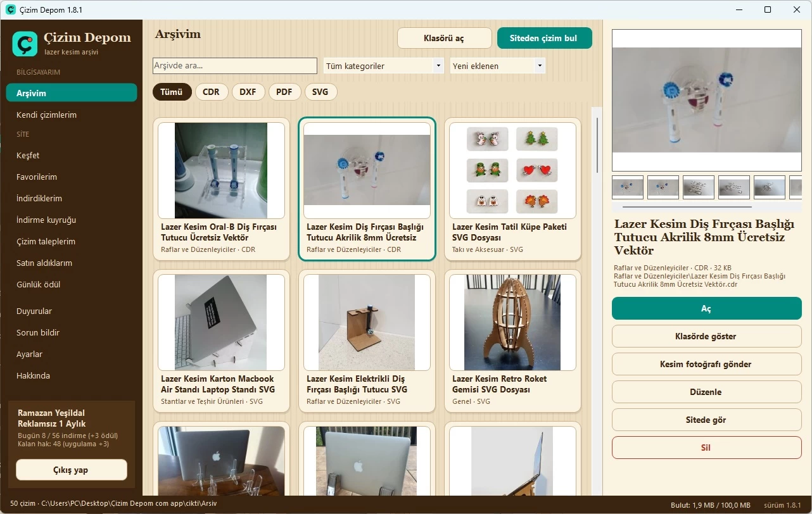
Task: Enable the Tümü format filter chip
Action: 172,92
